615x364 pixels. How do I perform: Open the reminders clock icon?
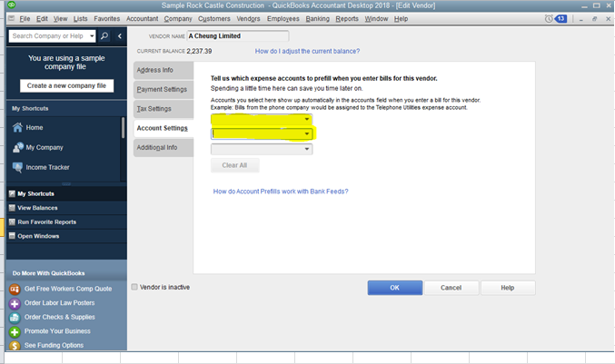(549, 18)
